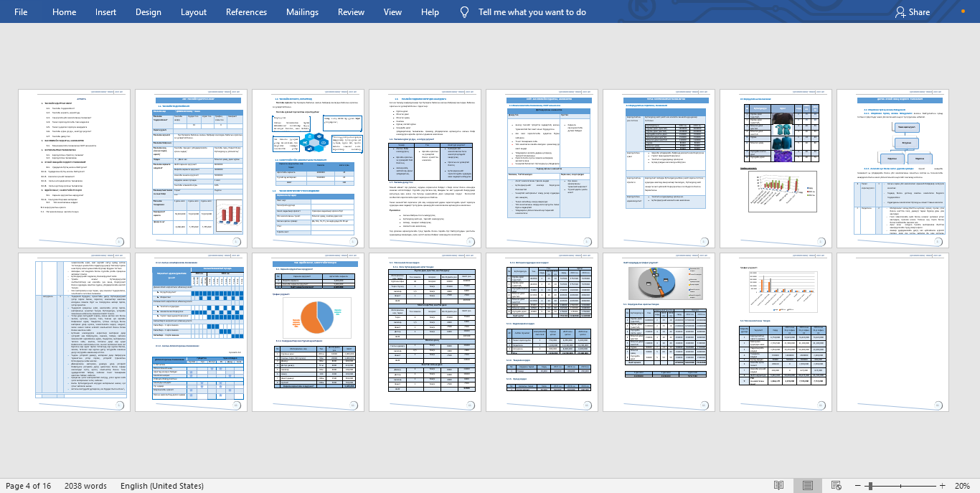Viewport: 980px width, 493px height.
Task: Open zoom dialog via 20% level
Action: [x=961, y=486]
